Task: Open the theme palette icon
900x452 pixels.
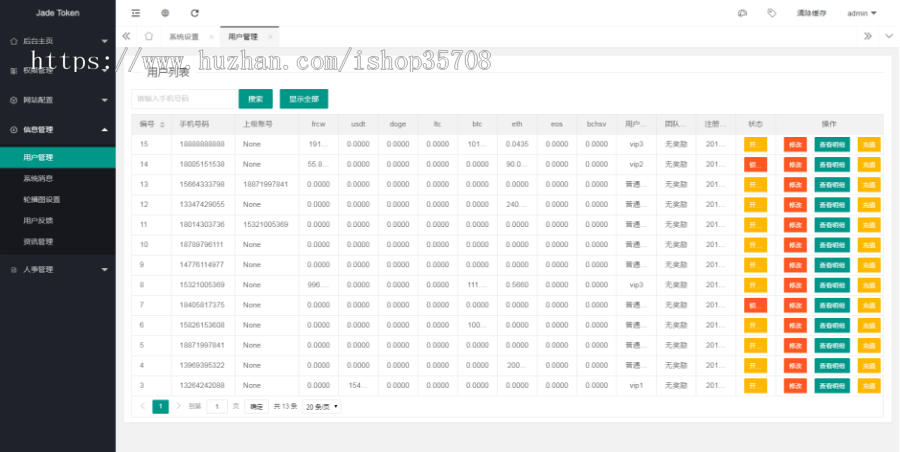Action: [x=742, y=13]
